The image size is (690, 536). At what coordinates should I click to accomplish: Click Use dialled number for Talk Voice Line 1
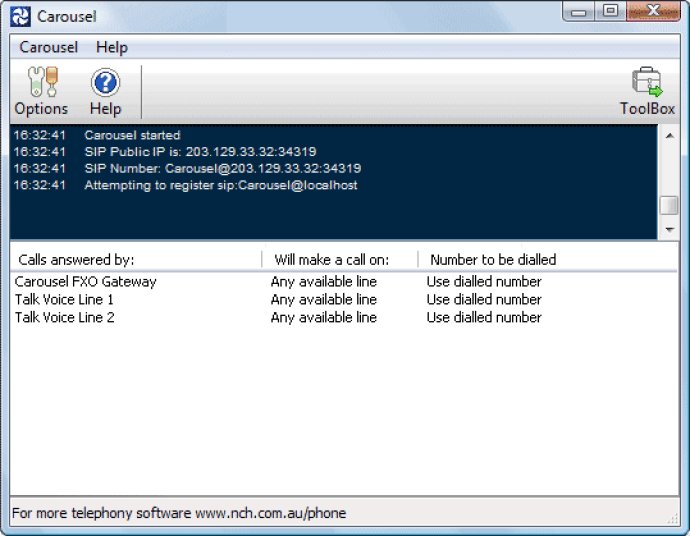(x=484, y=300)
